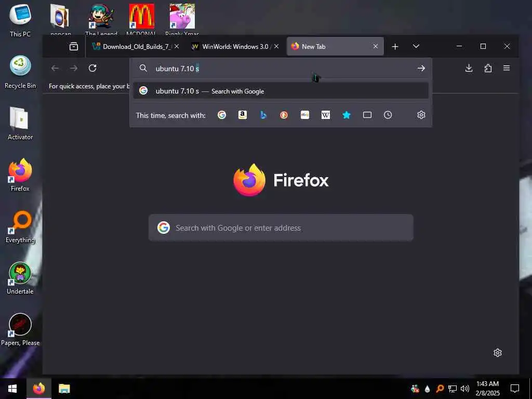Click the volume speaker tray icon
Viewport: 532px width, 399px height.
point(465,389)
